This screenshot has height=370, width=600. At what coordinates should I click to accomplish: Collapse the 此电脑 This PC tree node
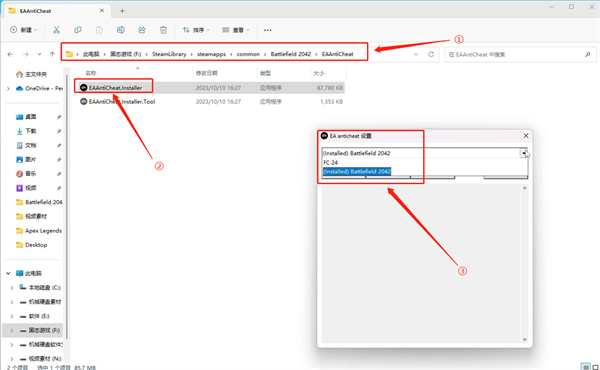[x=8, y=273]
